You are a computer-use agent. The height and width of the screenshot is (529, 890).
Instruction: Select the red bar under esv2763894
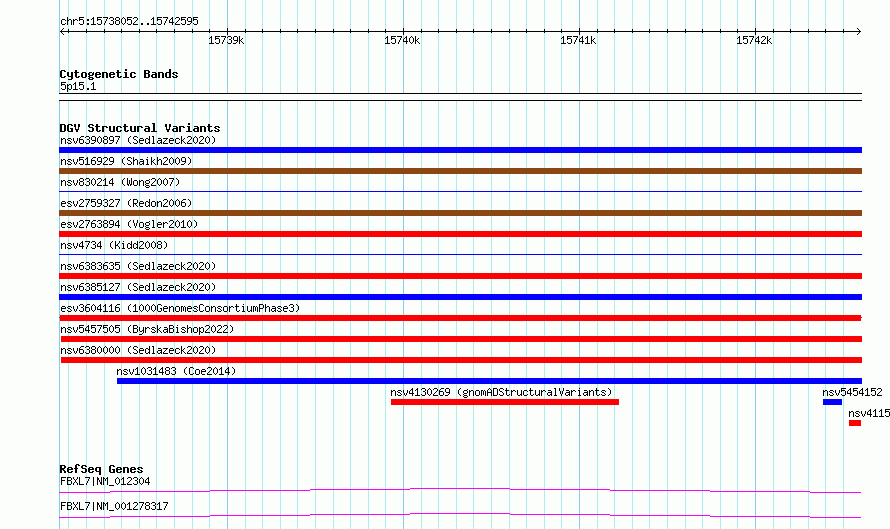coord(460,234)
